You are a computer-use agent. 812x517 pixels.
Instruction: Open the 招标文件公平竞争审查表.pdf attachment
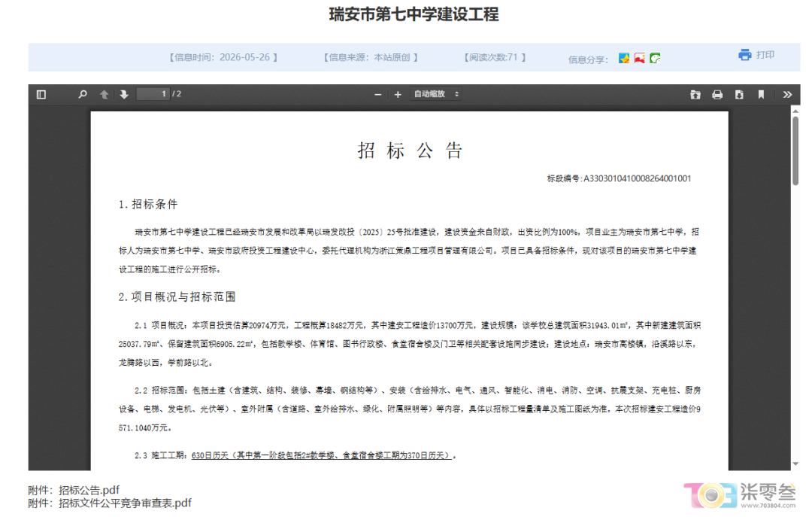point(125,503)
